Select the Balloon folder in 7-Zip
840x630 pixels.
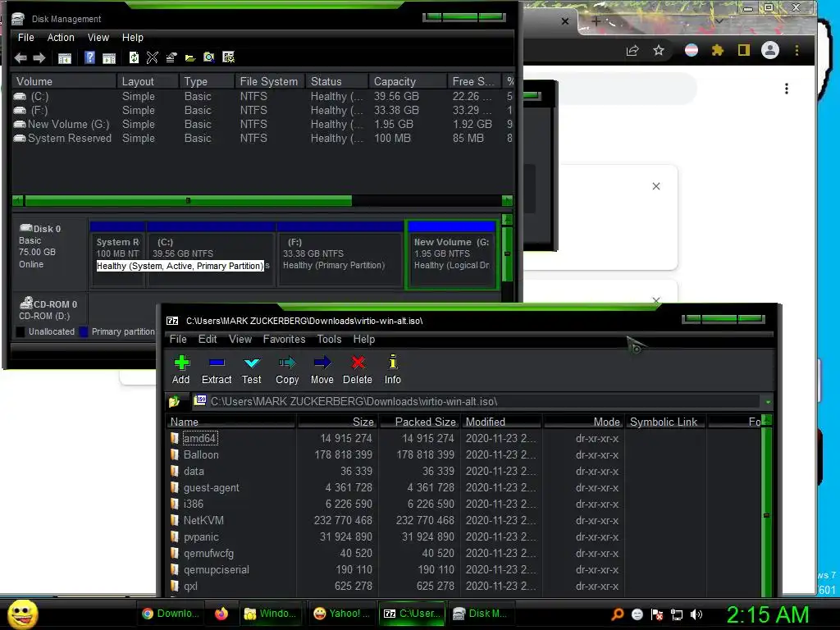(x=201, y=454)
